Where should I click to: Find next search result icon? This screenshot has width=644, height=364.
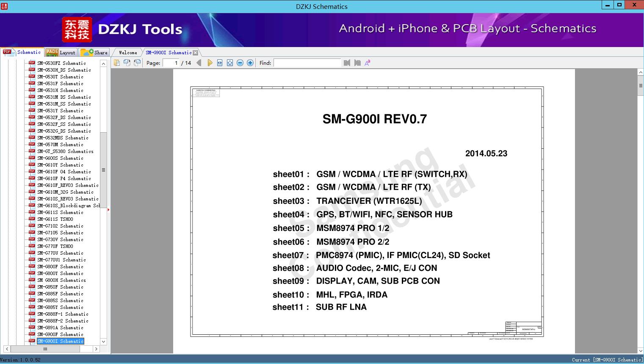357,63
